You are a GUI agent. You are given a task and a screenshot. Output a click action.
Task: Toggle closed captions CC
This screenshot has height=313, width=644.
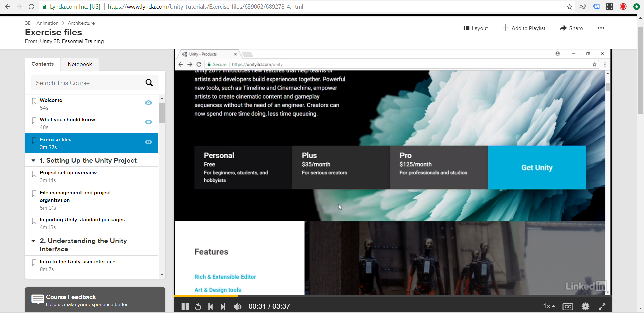[568, 307]
